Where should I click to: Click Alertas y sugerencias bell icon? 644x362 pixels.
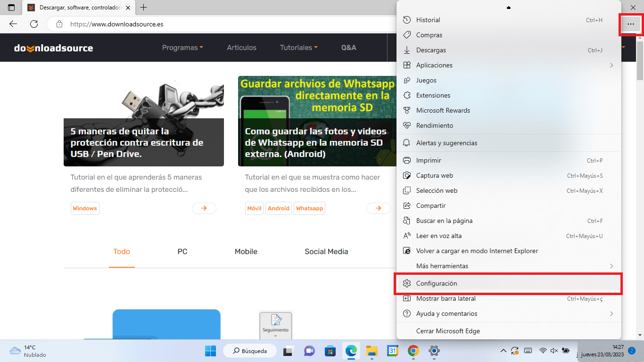click(x=407, y=143)
